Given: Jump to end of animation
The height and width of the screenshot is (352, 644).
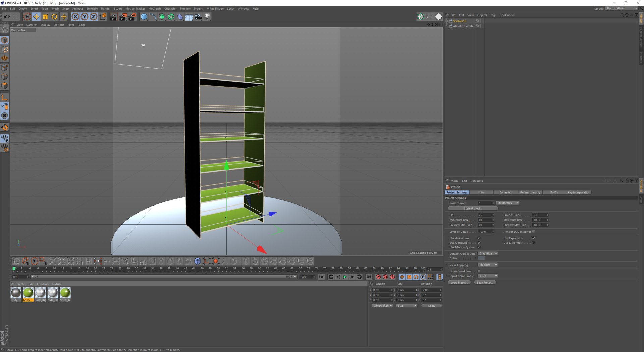Looking at the screenshot, I should pos(369,277).
